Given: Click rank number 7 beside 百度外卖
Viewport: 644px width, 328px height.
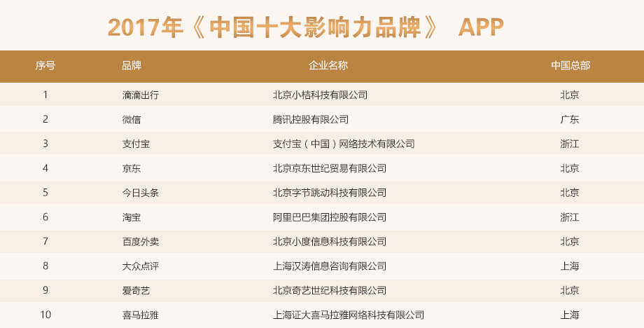Looking at the screenshot, I should coord(45,241).
